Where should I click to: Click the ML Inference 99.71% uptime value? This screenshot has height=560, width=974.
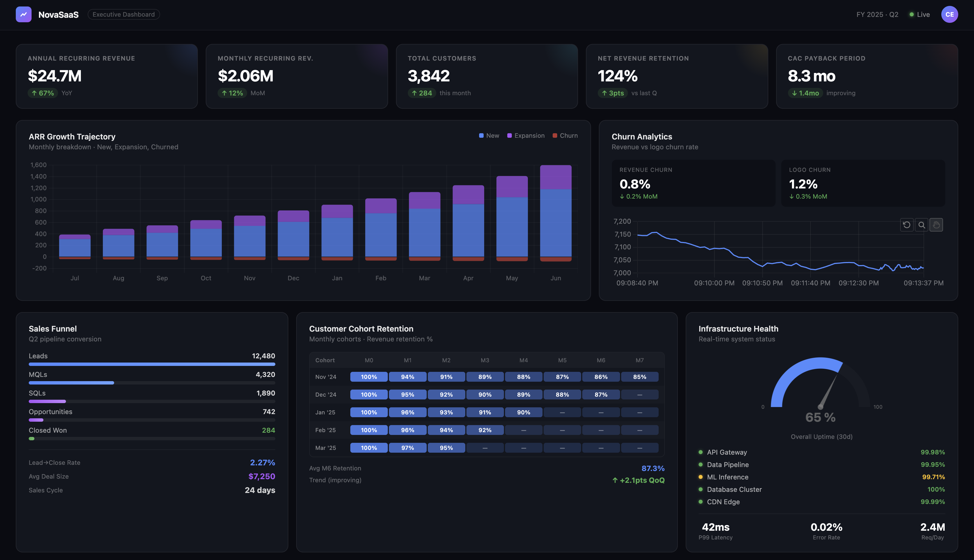[x=933, y=477]
